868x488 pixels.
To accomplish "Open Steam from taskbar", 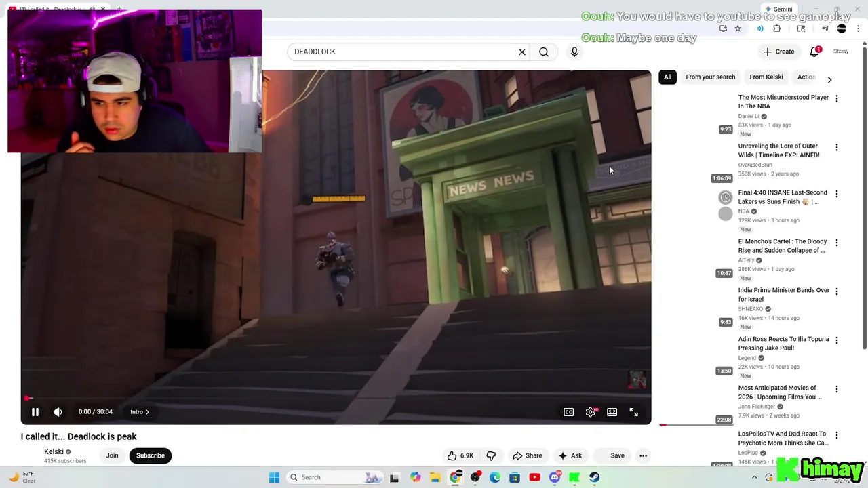I will (x=595, y=477).
